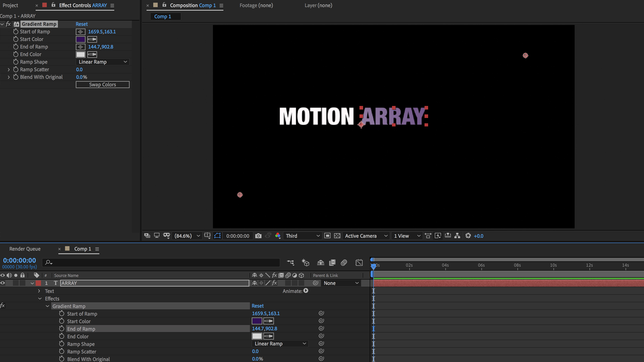Open the Graph Editor

point(359,262)
